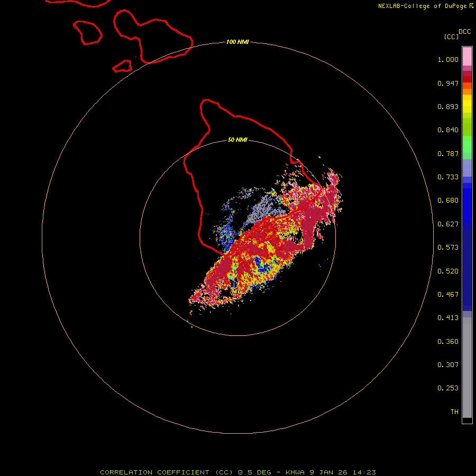The image size is (476, 476).
Task: Click the 0.893 legend value
Action: (x=448, y=106)
